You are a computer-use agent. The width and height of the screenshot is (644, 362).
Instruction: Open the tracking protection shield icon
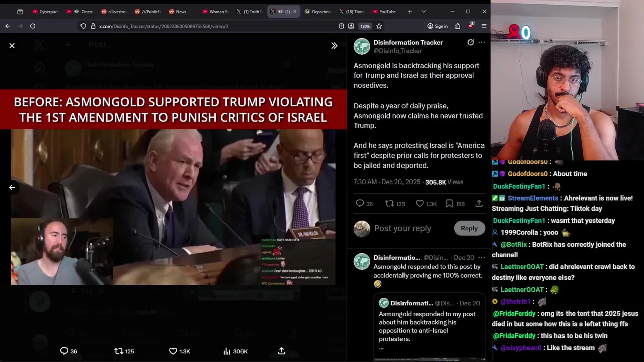83,26
